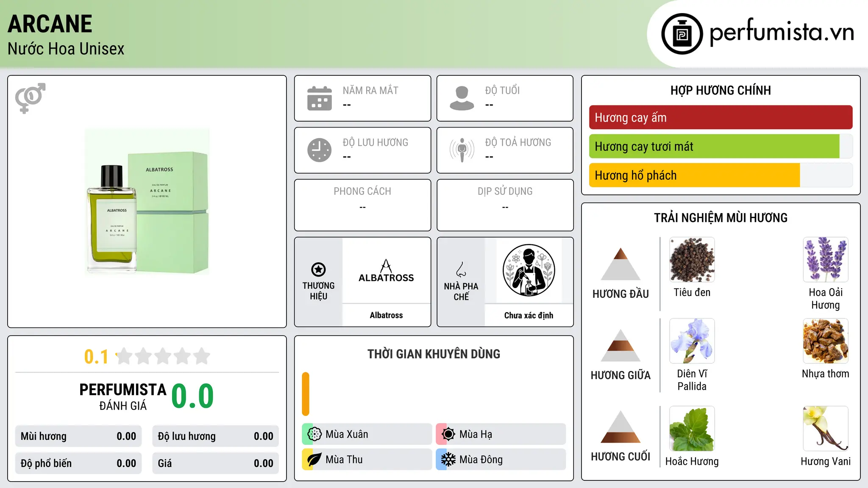This screenshot has width=868, height=488.
Task: Click the 0.1 user rating score
Action: tap(96, 357)
